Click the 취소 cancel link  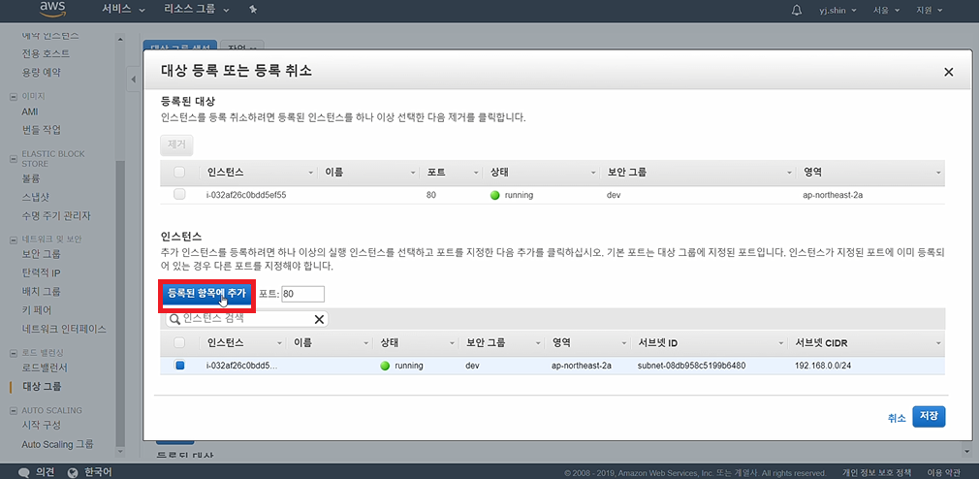pyautogui.click(x=897, y=418)
